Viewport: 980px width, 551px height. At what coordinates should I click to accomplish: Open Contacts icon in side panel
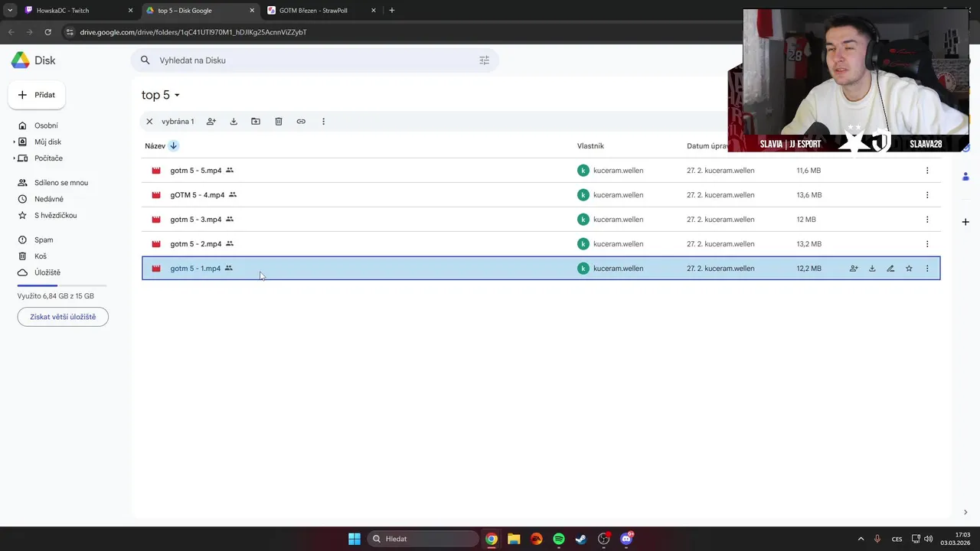[x=965, y=177]
